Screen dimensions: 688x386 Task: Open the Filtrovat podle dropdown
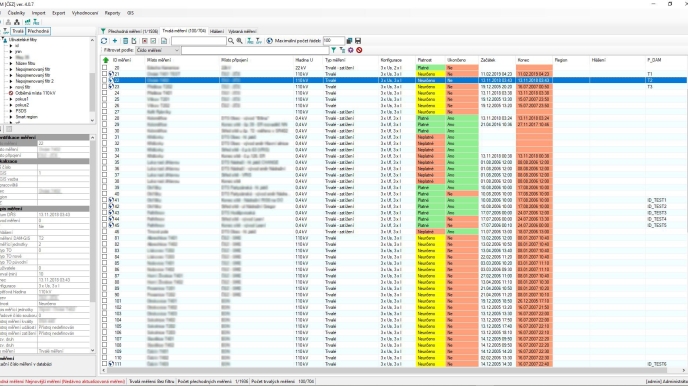coord(158,50)
